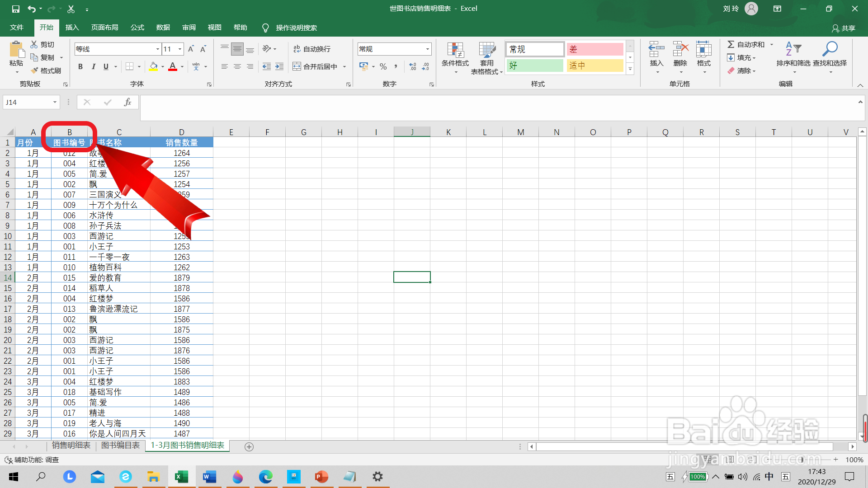Viewport: 868px width, 488px height.
Task: Click the decrease indent icon
Action: coord(267,66)
